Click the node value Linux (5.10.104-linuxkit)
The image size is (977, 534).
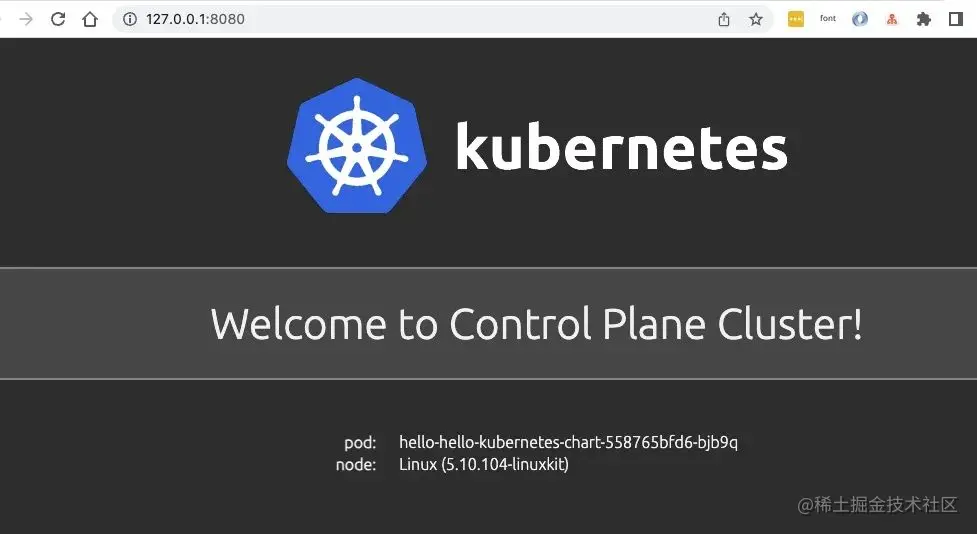[x=484, y=464]
